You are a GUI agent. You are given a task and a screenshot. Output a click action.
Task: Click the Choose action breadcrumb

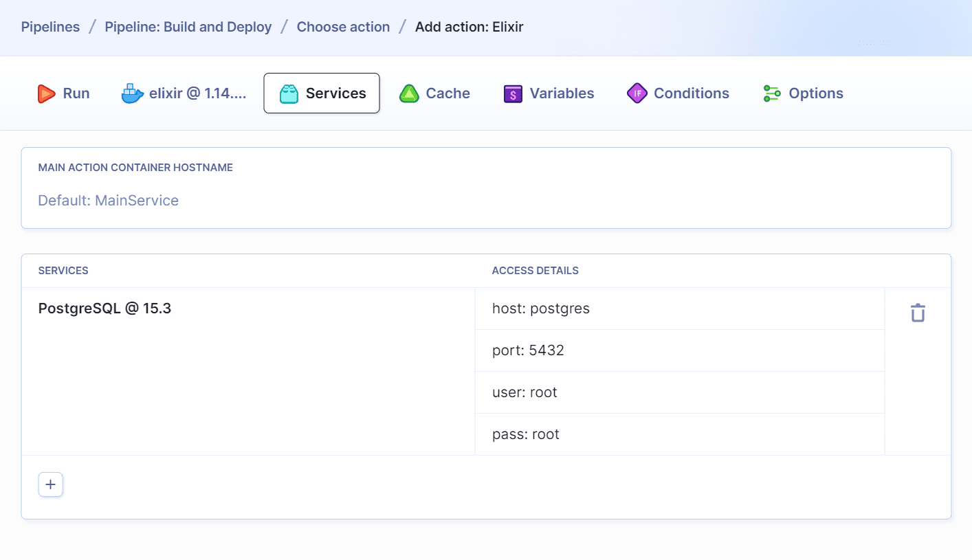click(343, 26)
